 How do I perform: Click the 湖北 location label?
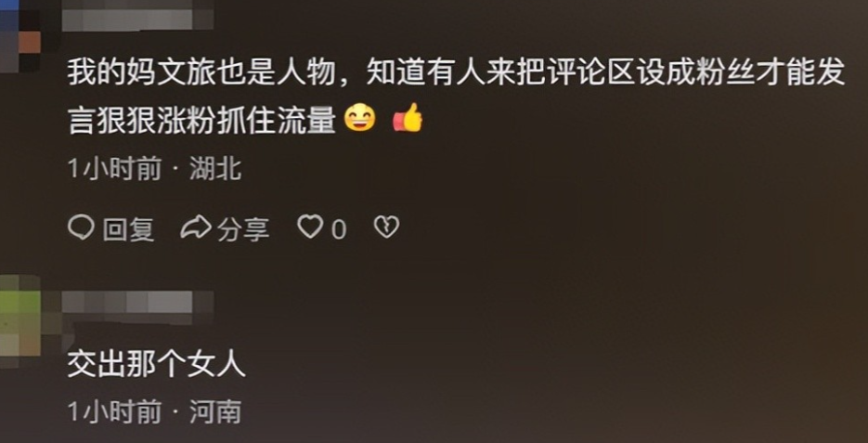click(x=215, y=168)
